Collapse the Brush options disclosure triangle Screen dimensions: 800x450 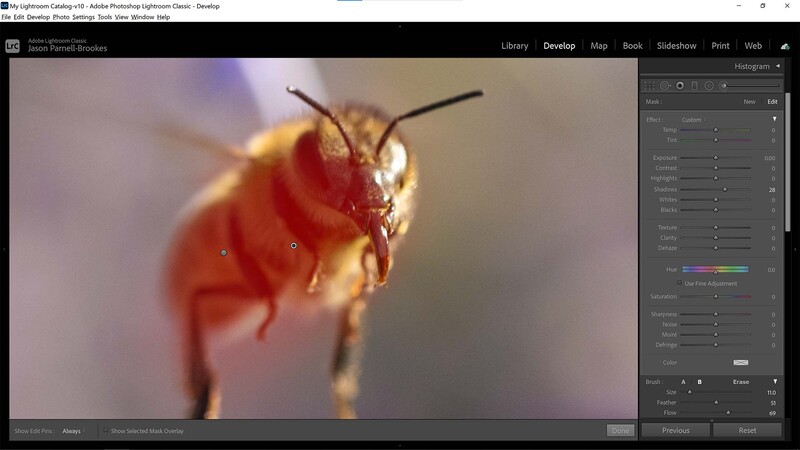tap(775, 381)
